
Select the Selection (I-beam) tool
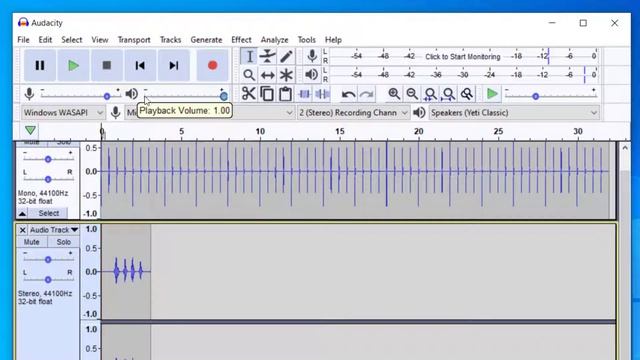click(x=249, y=56)
